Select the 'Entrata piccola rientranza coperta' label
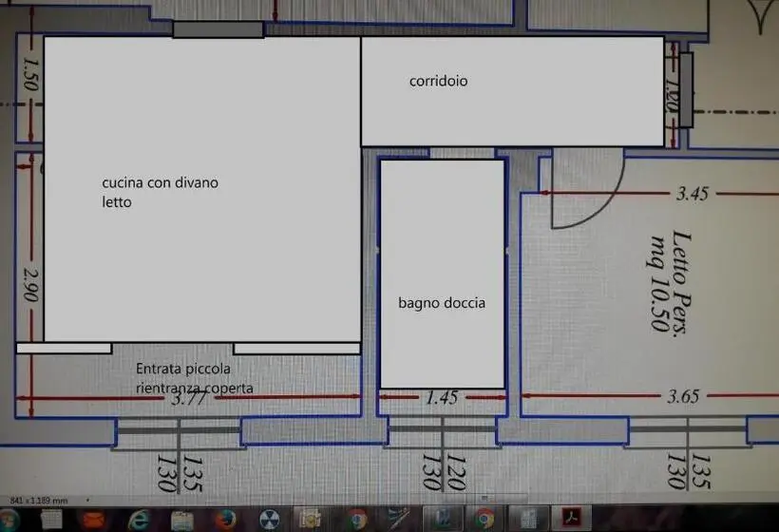Image resolution: width=779 pixels, height=532 pixels. coord(194,378)
